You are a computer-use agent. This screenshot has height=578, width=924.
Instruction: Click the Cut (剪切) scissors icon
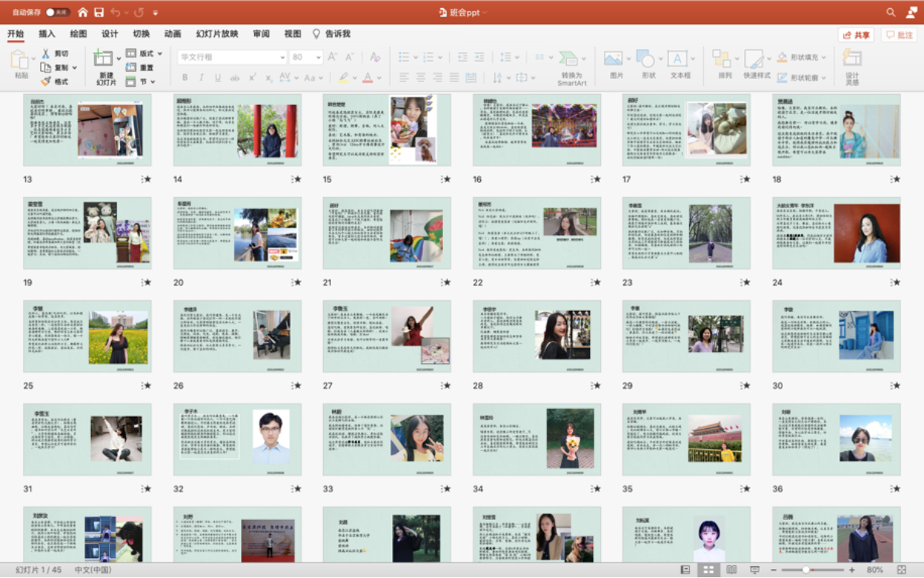pos(45,54)
